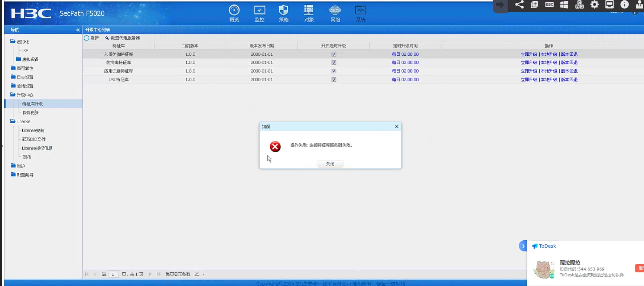Click 关闭 button in error dialog
Viewport: 644px width, 286px height.
(330, 164)
